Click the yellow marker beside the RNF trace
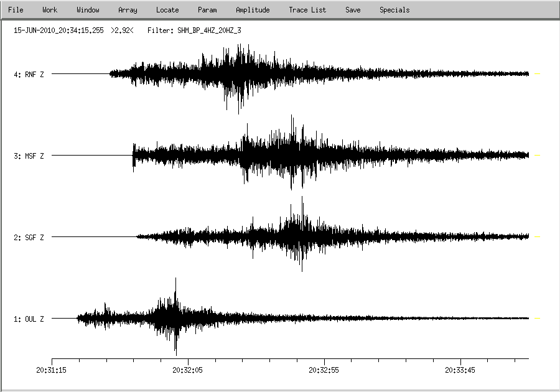The height and width of the screenshot is (392, 560). (538, 74)
